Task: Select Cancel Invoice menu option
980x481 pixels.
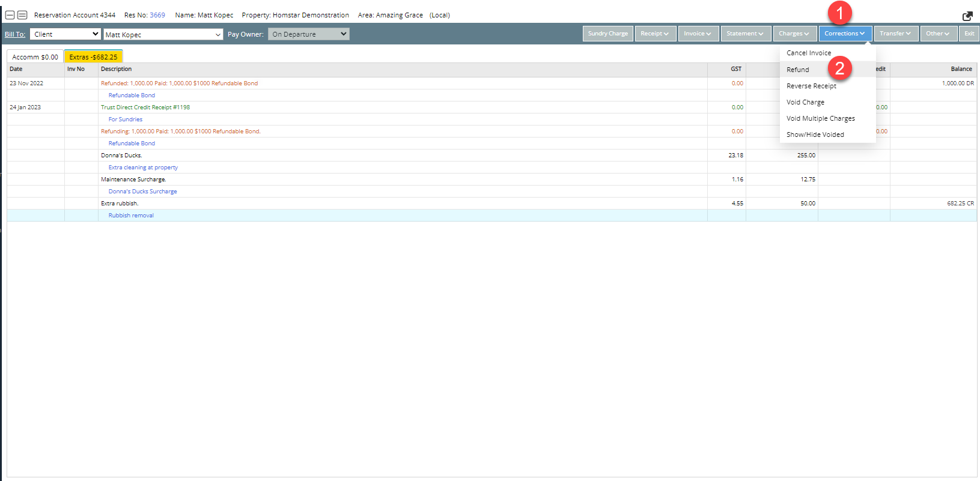Action: [x=809, y=53]
